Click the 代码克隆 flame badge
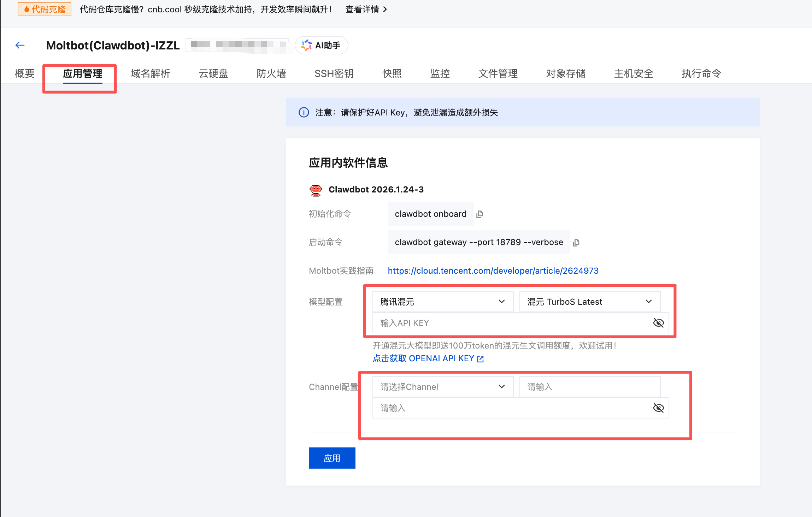812x517 pixels. coord(44,9)
